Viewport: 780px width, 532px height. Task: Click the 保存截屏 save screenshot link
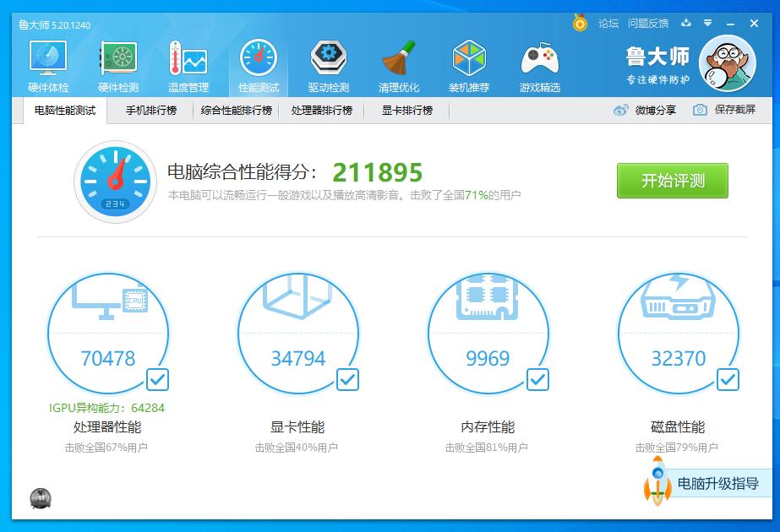735,110
